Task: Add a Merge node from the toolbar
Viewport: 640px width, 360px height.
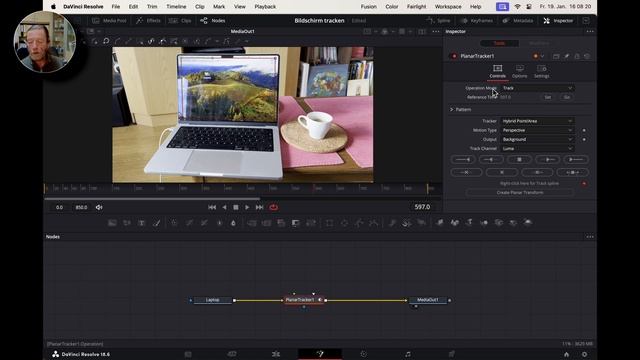Action: 252,223
